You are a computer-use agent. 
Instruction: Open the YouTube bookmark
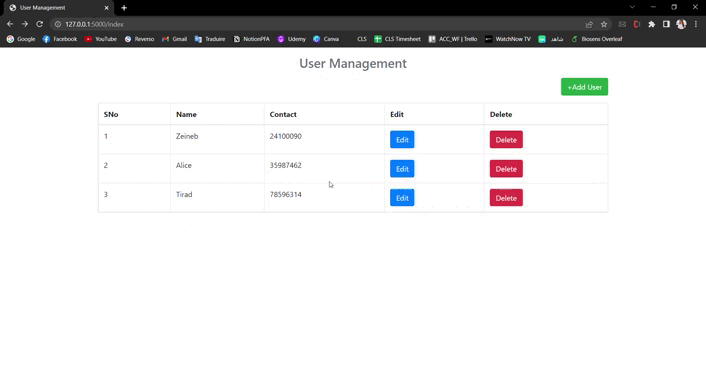click(101, 39)
